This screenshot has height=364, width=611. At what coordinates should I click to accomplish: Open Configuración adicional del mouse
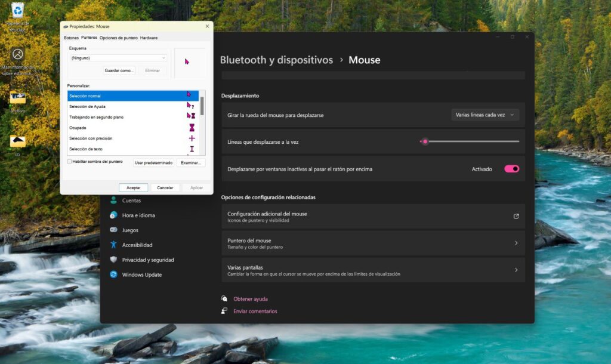374,216
